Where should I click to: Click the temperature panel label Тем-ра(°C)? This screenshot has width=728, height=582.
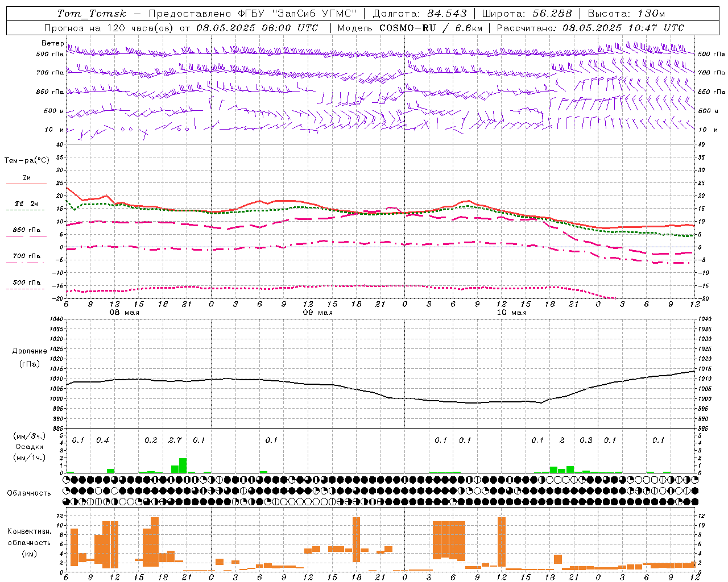[27, 161]
